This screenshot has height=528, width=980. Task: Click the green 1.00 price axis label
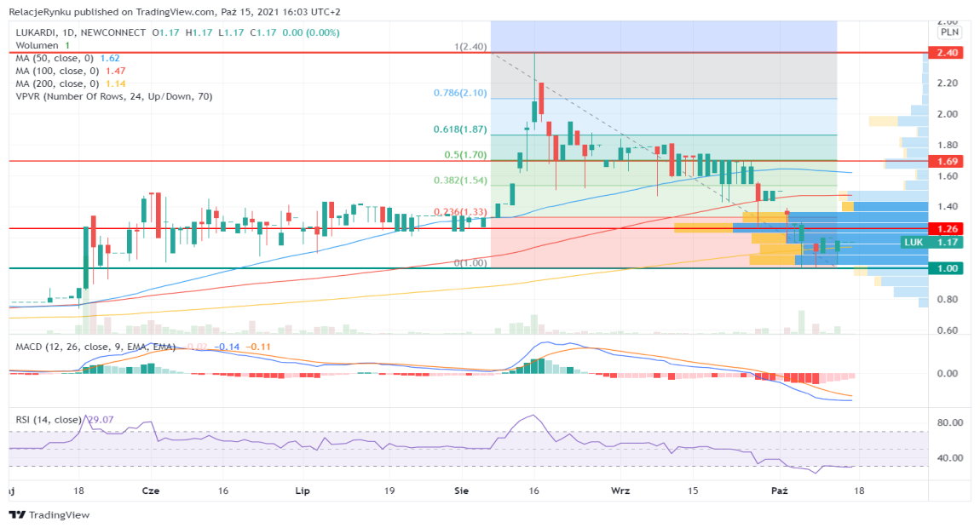pyautogui.click(x=948, y=268)
